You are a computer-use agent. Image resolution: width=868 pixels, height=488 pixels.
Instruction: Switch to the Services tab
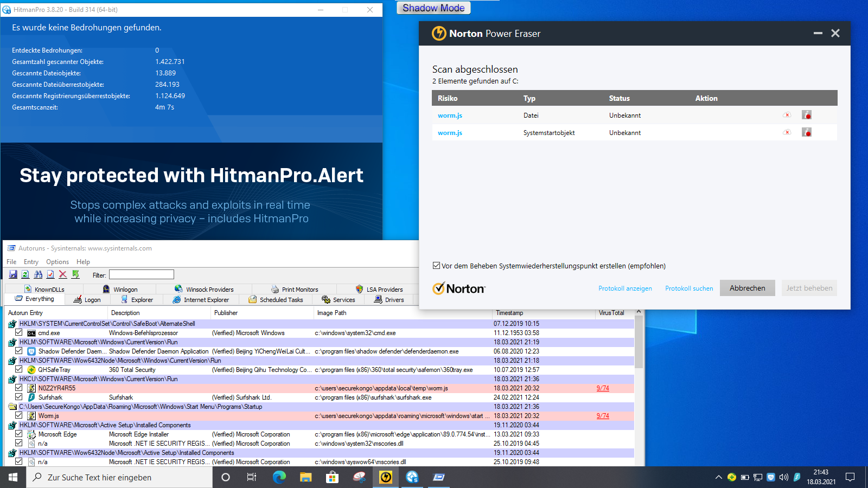[339, 300]
